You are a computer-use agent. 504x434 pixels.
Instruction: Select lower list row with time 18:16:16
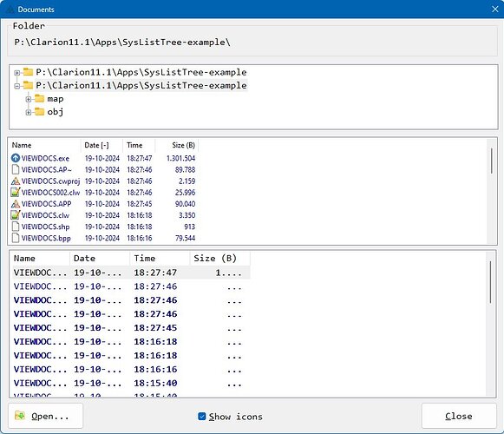pos(131,369)
